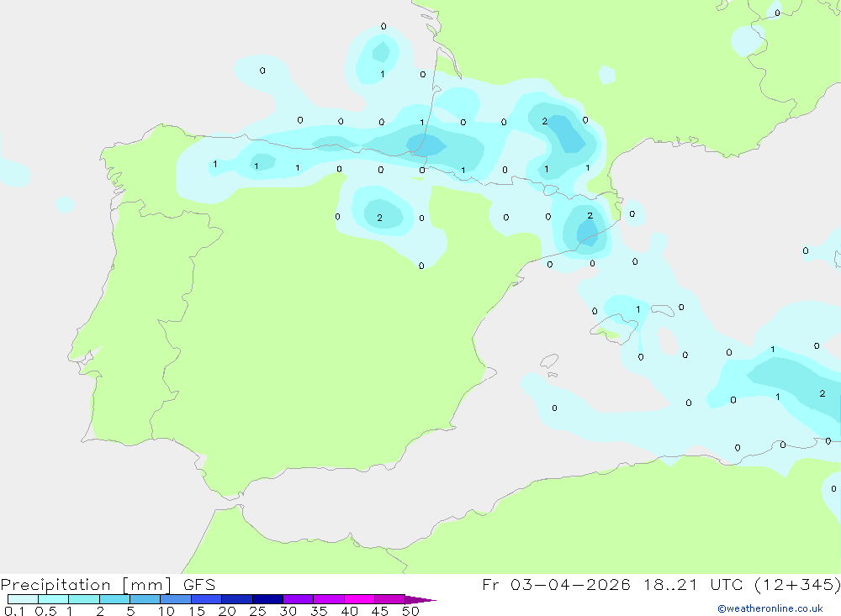The image size is (841, 616).
Task: Click the "30" legend scale label
Action: (x=288, y=611)
